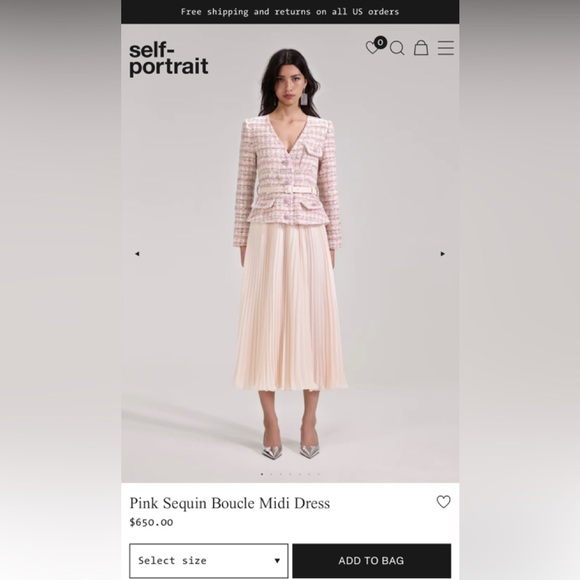The height and width of the screenshot is (580, 580).
Task: Click the search magnifier icon
Action: pos(397,48)
